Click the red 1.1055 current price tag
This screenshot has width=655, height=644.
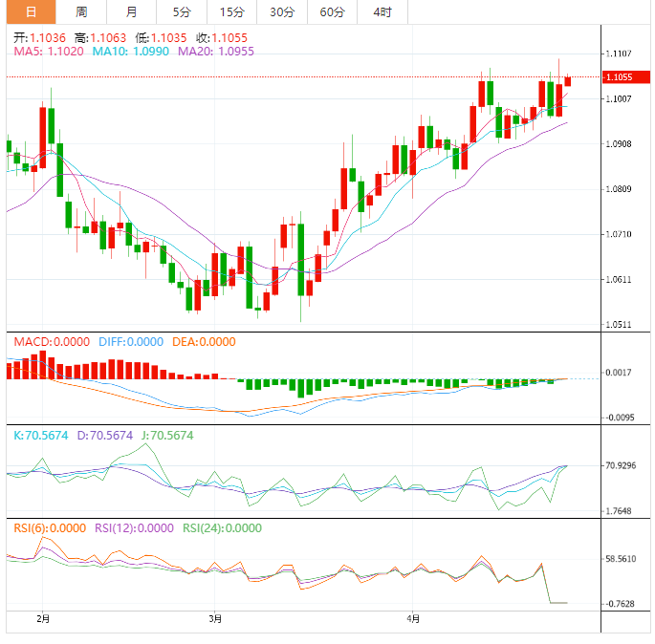point(620,76)
